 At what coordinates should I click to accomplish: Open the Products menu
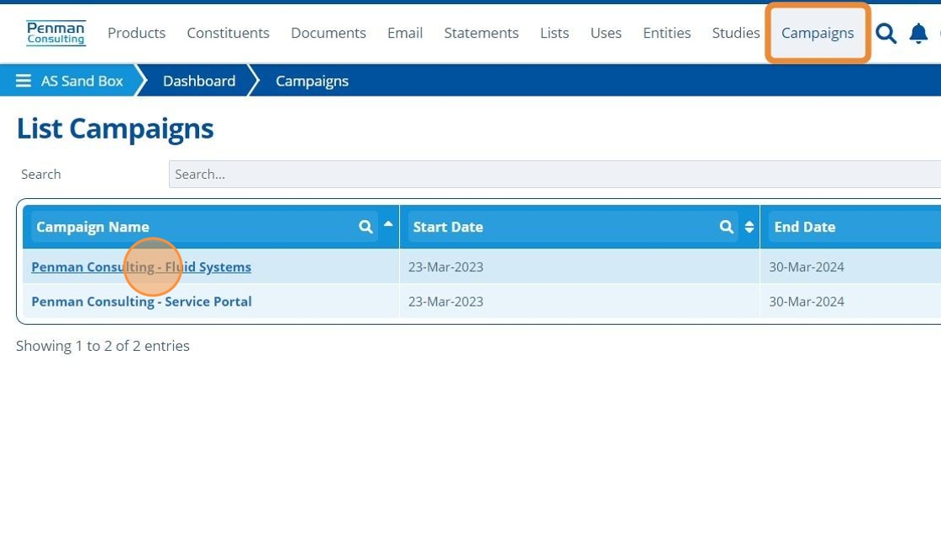coord(136,33)
